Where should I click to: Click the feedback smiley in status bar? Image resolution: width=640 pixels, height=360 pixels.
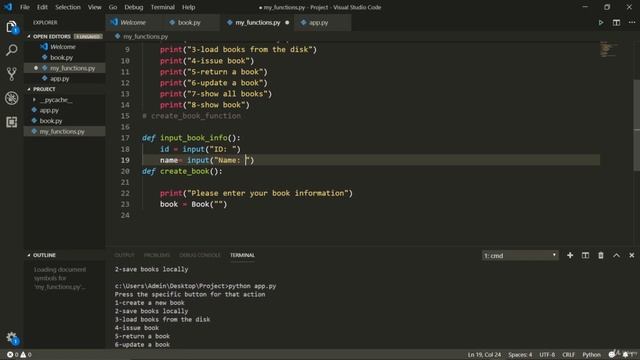coord(612,355)
